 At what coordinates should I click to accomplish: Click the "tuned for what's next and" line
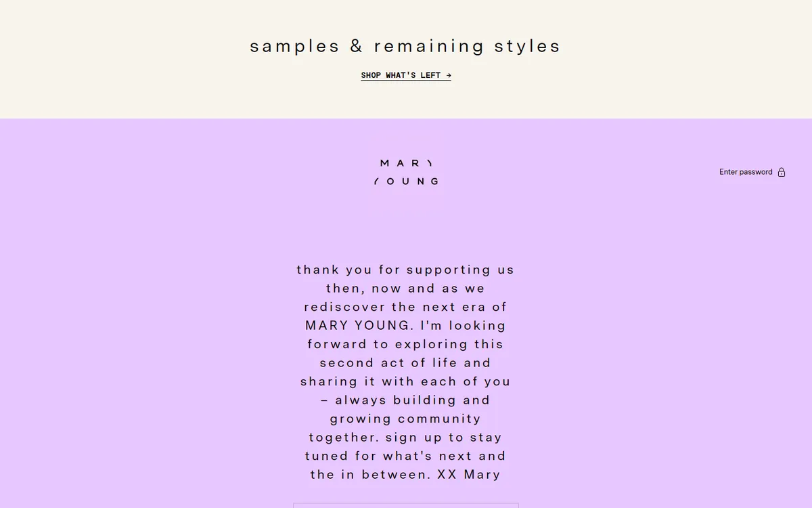405,456
